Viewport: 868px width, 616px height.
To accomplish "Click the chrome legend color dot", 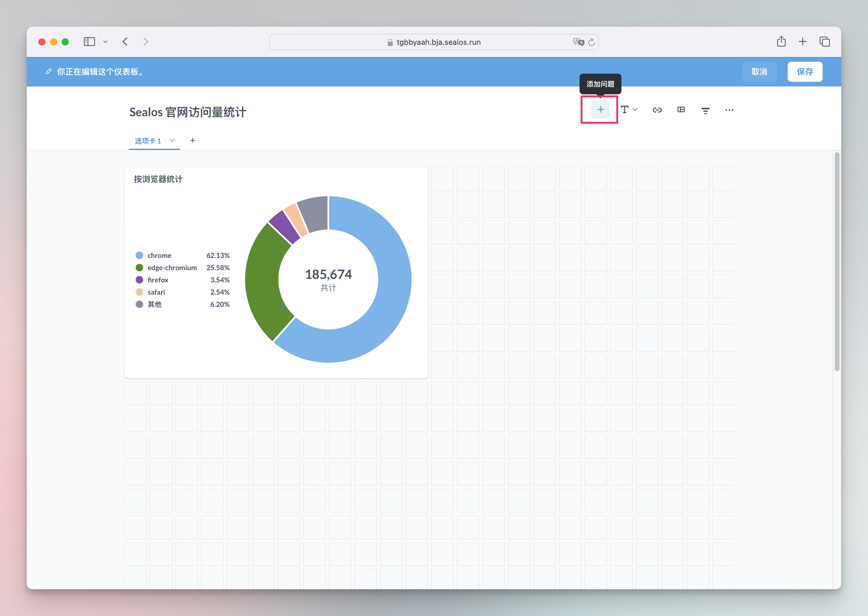I will pyautogui.click(x=139, y=255).
